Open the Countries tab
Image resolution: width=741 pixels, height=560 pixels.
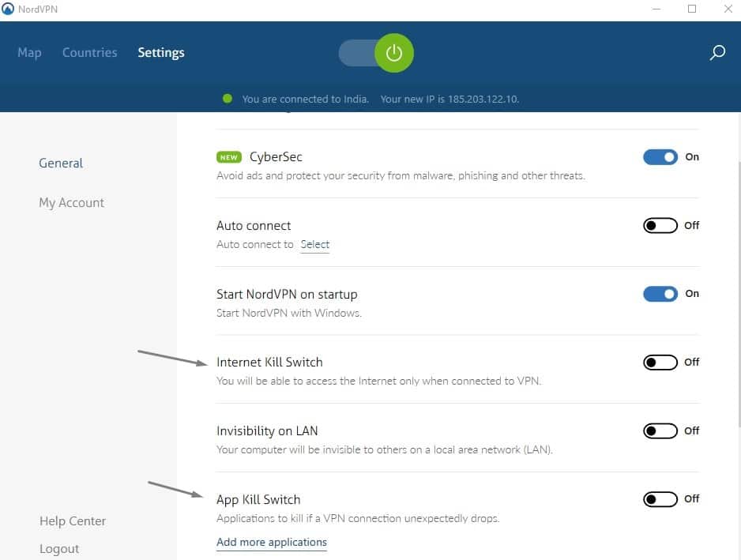[89, 52]
